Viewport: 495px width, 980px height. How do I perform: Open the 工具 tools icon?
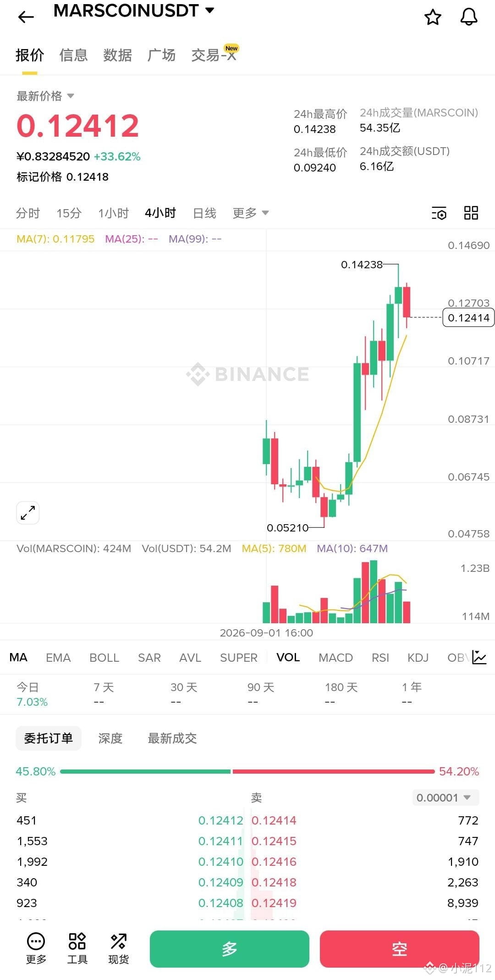(x=77, y=948)
